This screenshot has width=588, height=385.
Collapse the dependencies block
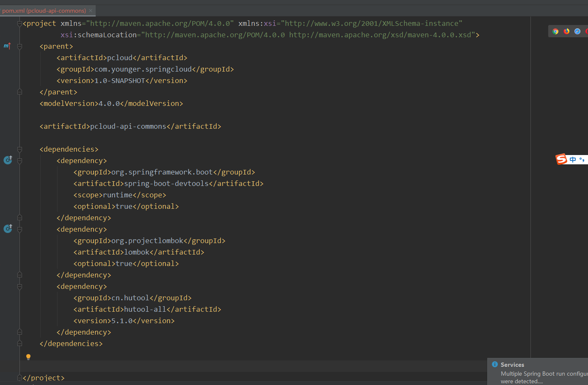click(x=19, y=150)
